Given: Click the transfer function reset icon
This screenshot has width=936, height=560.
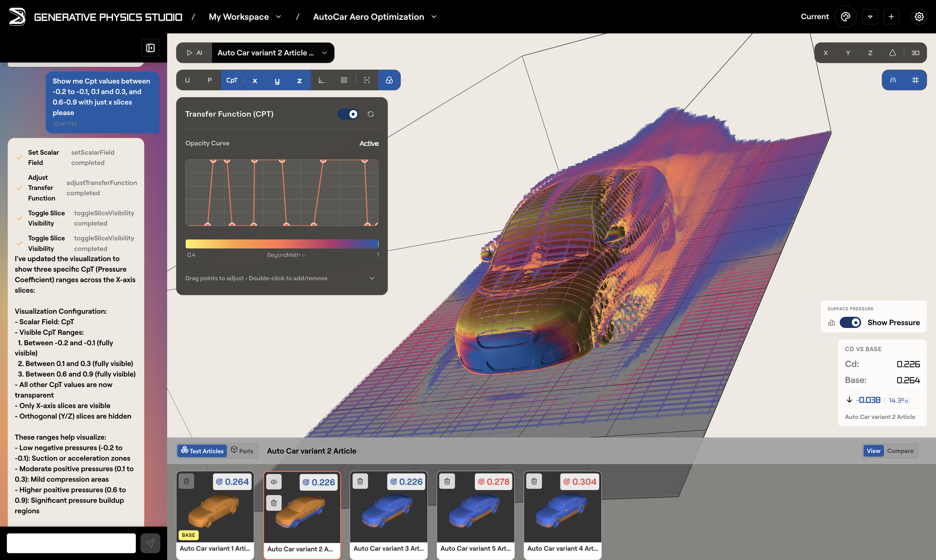Looking at the screenshot, I should click(370, 114).
